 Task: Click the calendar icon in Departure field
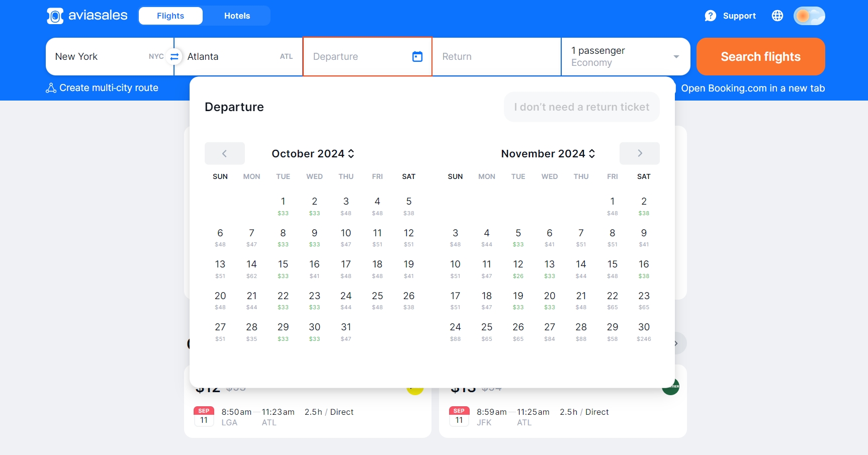pyautogui.click(x=417, y=57)
